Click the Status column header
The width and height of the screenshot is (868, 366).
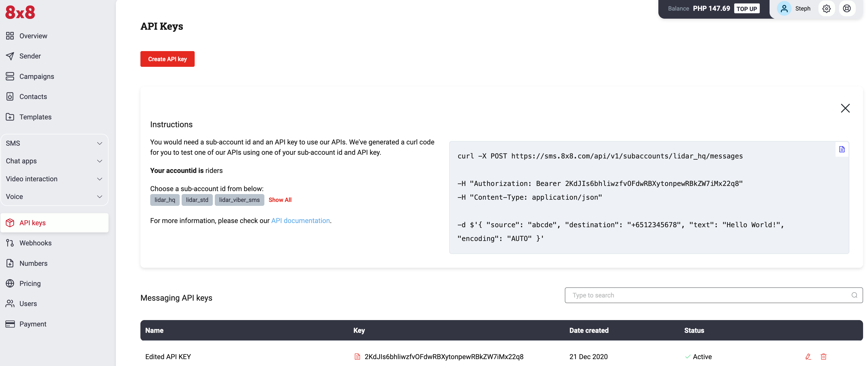click(x=694, y=330)
